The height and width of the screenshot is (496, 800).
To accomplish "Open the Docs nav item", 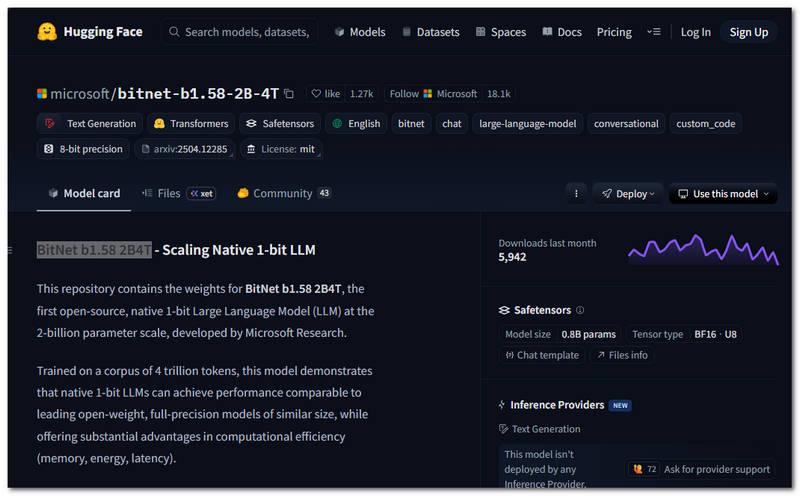I will pyautogui.click(x=562, y=32).
